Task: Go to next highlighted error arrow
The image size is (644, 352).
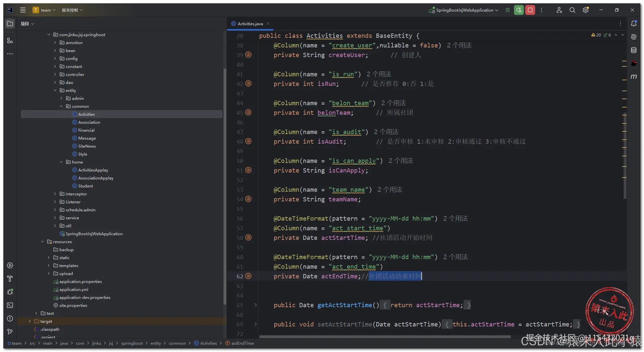Action: pos(623,35)
